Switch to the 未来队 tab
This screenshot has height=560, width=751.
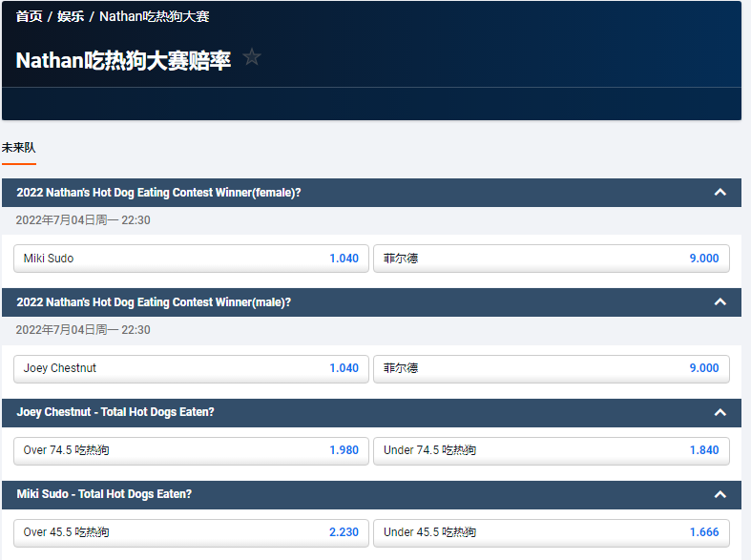(18, 148)
